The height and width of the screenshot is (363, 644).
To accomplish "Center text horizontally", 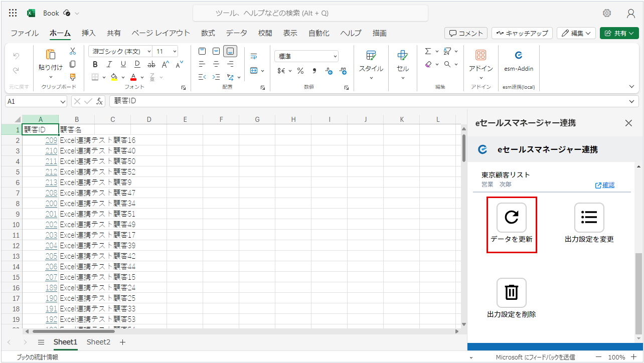I will pos(216,64).
